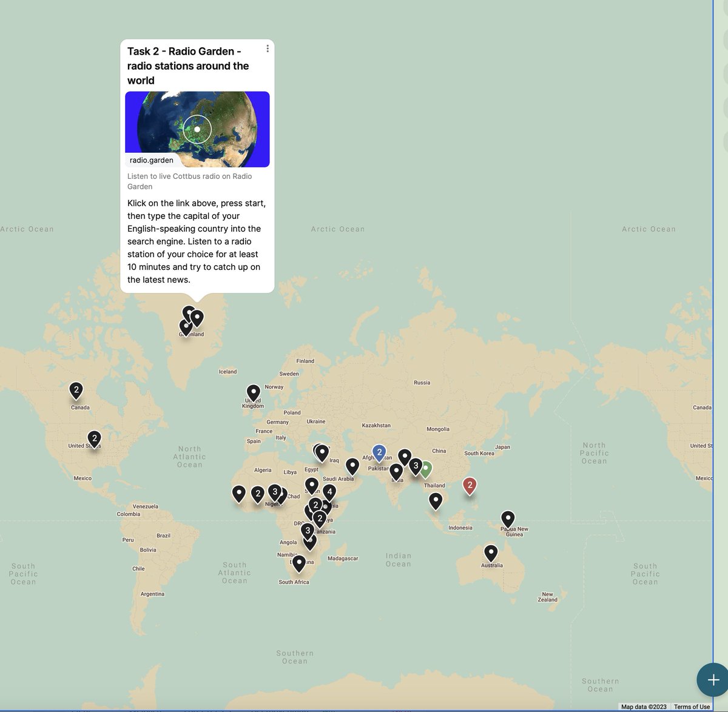Screen dimensions: 728x712
Task: Click the 'Iceland' map label
Action: 228,372
